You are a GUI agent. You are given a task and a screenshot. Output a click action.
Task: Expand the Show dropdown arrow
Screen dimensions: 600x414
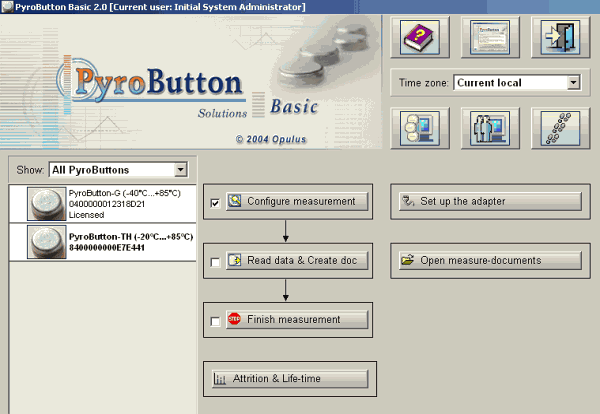[x=180, y=170]
